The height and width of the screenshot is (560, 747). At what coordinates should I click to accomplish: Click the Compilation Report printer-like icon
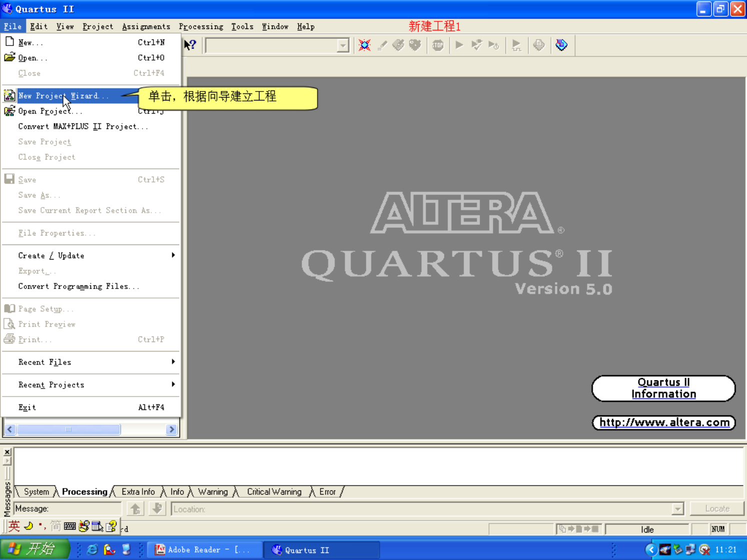pyautogui.click(x=539, y=45)
